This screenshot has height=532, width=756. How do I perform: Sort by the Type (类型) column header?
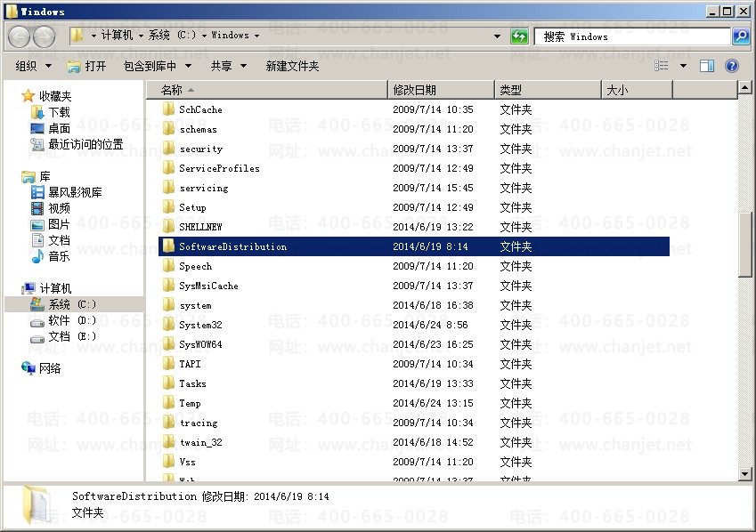tap(549, 90)
